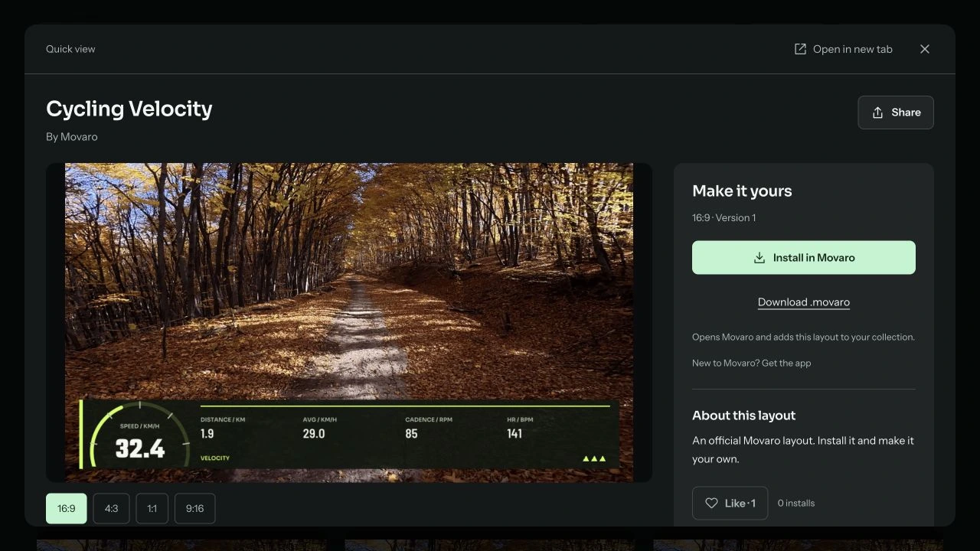Switch preview to 9:16 aspect ratio

pos(194,509)
